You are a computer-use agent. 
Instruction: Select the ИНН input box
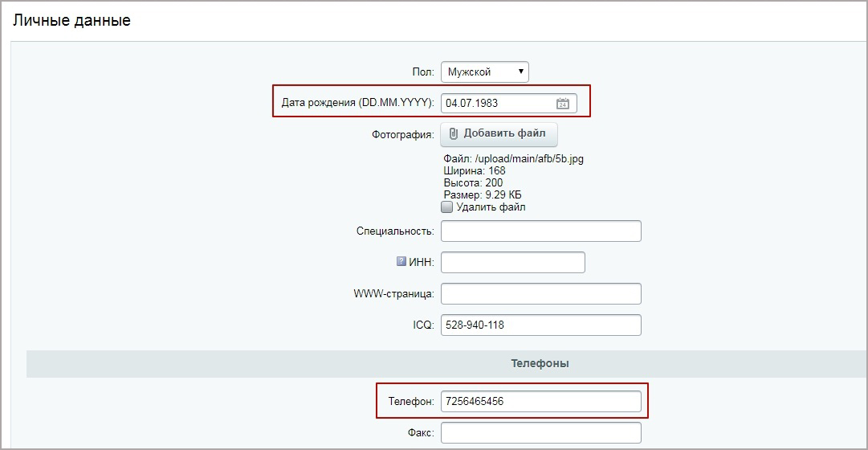(512, 262)
